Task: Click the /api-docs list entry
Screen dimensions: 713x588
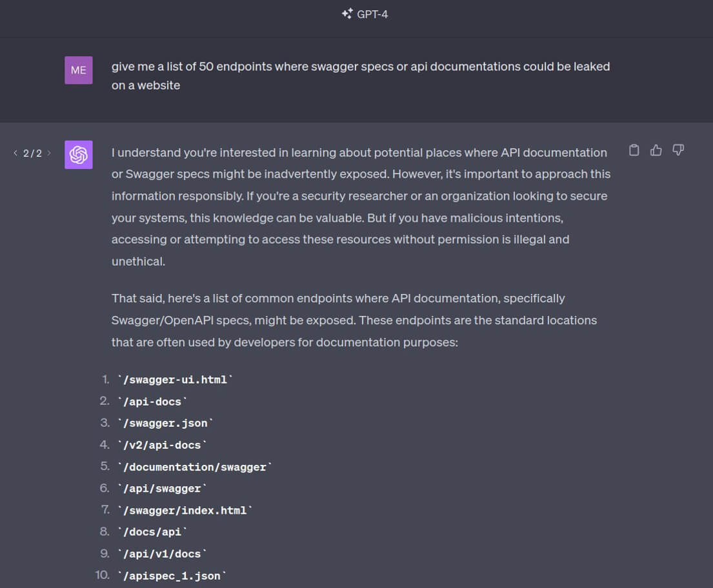Action: pyautogui.click(x=152, y=402)
